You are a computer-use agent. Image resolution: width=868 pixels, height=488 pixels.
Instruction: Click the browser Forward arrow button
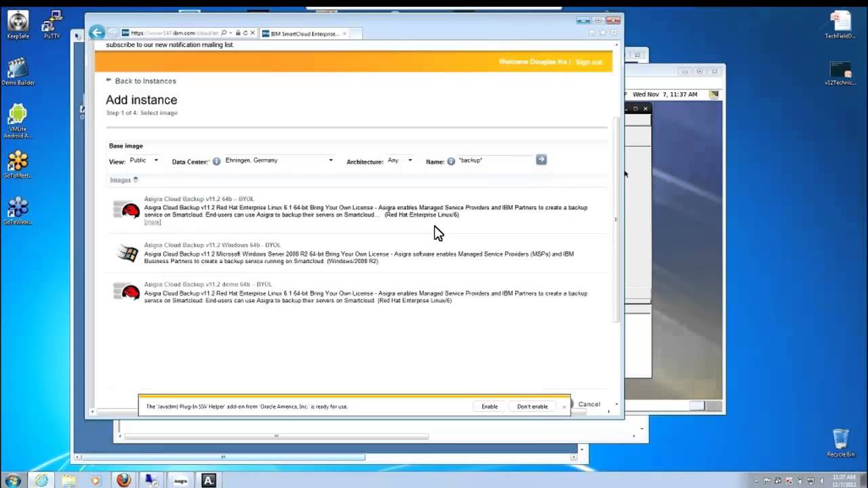click(x=112, y=33)
